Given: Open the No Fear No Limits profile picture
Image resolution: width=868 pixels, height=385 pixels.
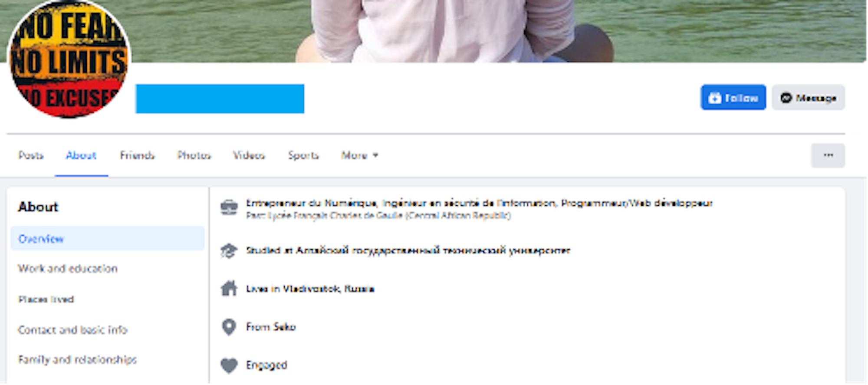Looking at the screenshot, I should pyautogui.click(x=69, y=59).
